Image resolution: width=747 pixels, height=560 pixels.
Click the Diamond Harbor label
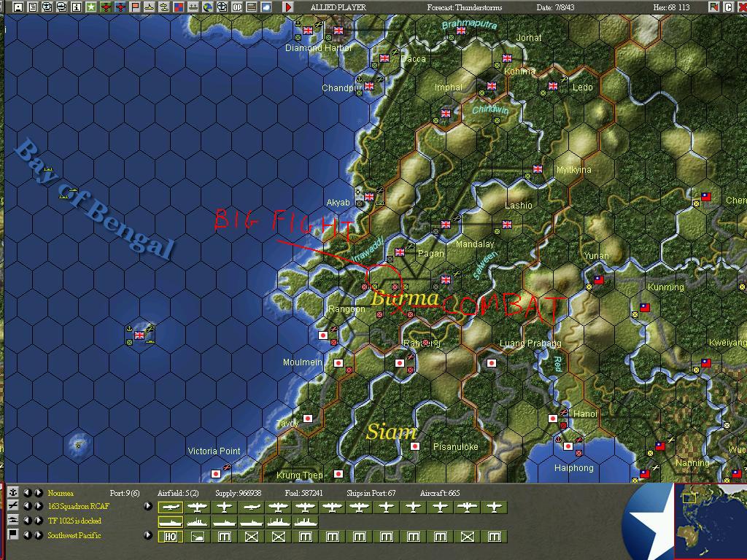tap(318, 48)
